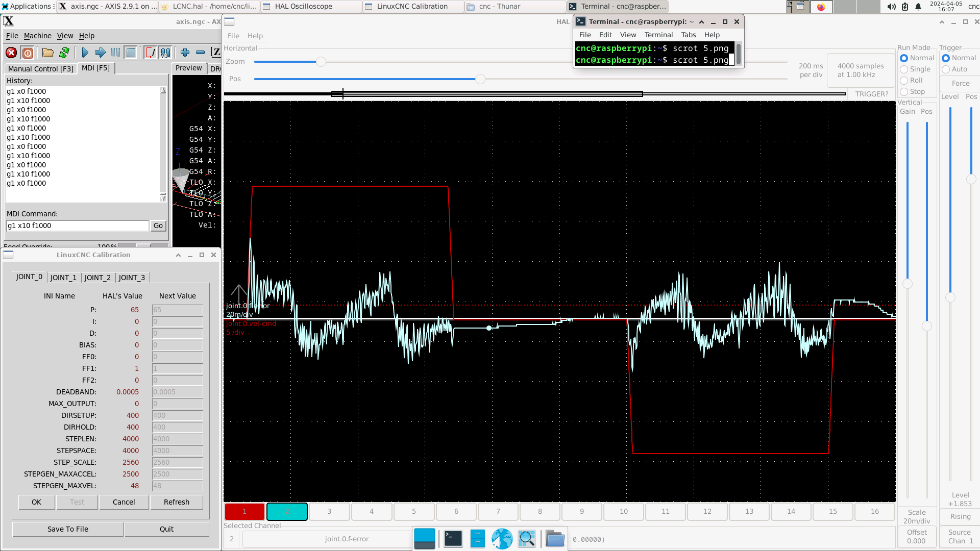Screen dimensions: 980x551
Task: Set Trigger mode to Auto
Action: (946, 69)
